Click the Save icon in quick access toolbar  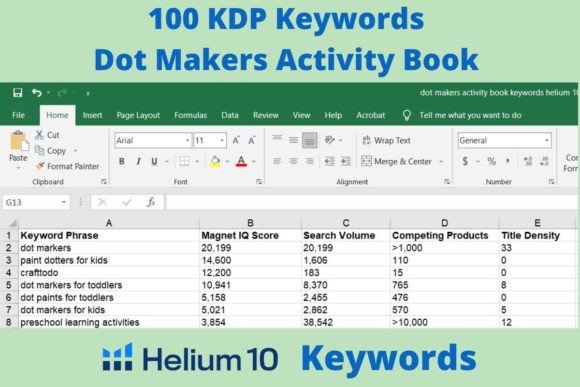(17, 92)
